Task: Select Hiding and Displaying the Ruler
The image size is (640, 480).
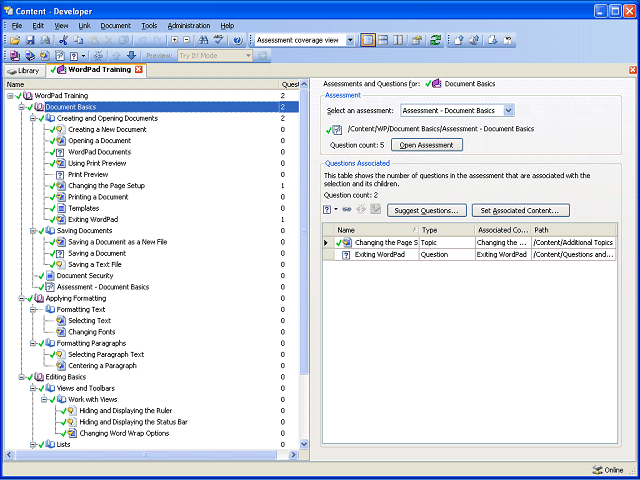Action: (x=126, y=411)
